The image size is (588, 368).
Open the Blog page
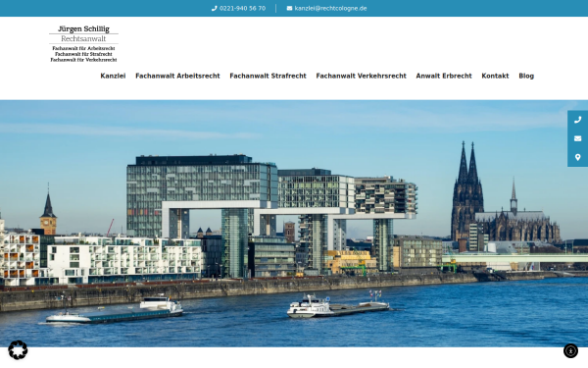coord(526,76)
